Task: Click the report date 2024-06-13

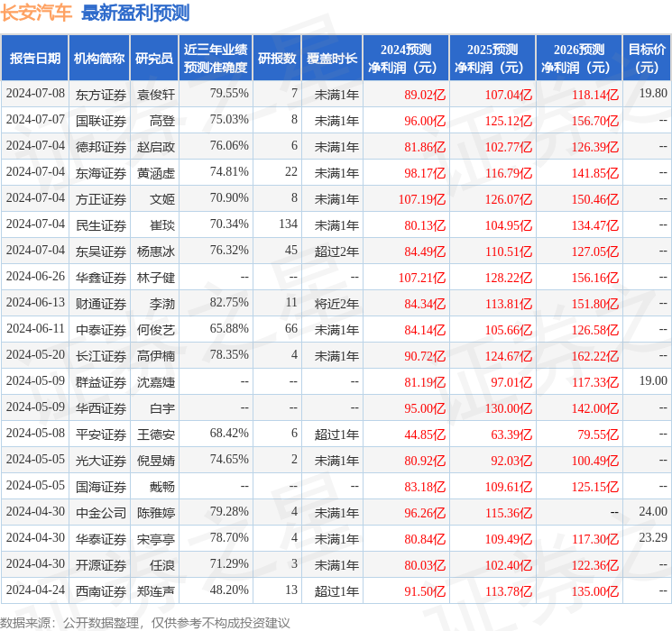Action: click(x=35, y=302)
